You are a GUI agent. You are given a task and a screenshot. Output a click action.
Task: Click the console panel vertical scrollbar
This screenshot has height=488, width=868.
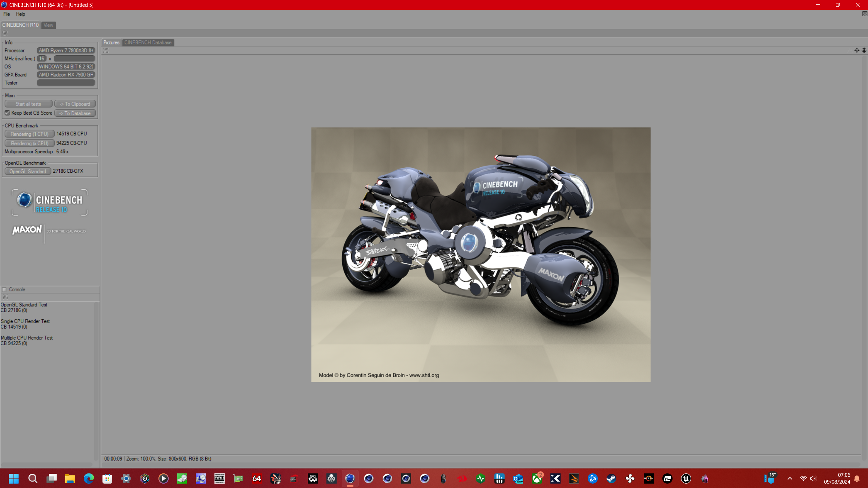[x=96, y=381]
